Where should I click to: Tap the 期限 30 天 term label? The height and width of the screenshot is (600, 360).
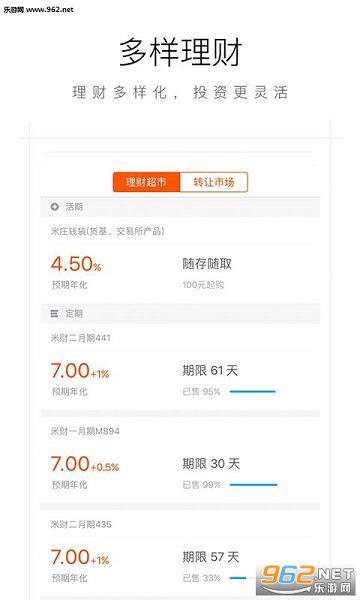click(211, 464)
